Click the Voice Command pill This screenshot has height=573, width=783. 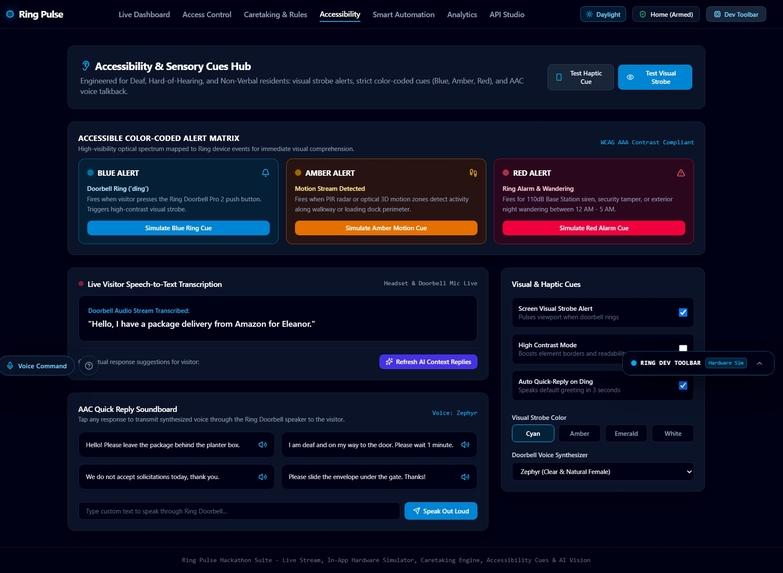37,366
